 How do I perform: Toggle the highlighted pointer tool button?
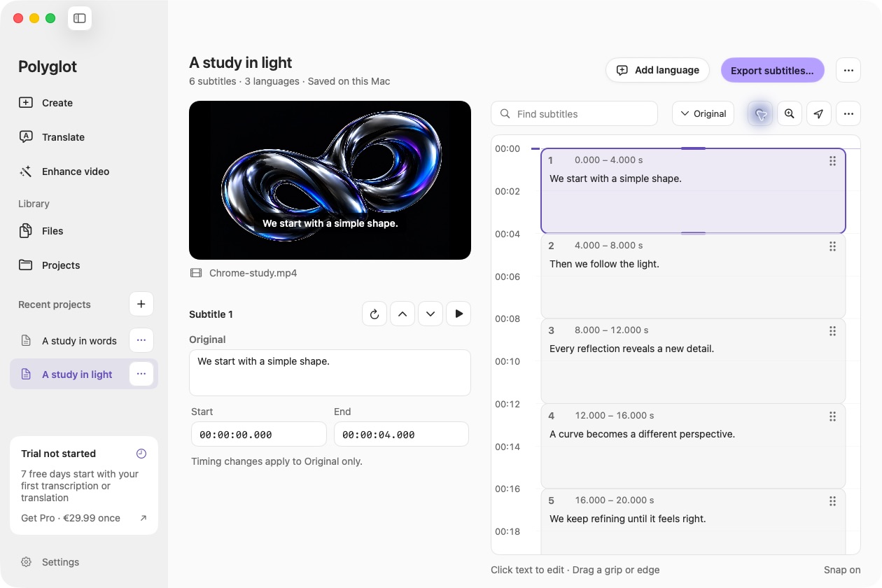[x=761, y=114]
